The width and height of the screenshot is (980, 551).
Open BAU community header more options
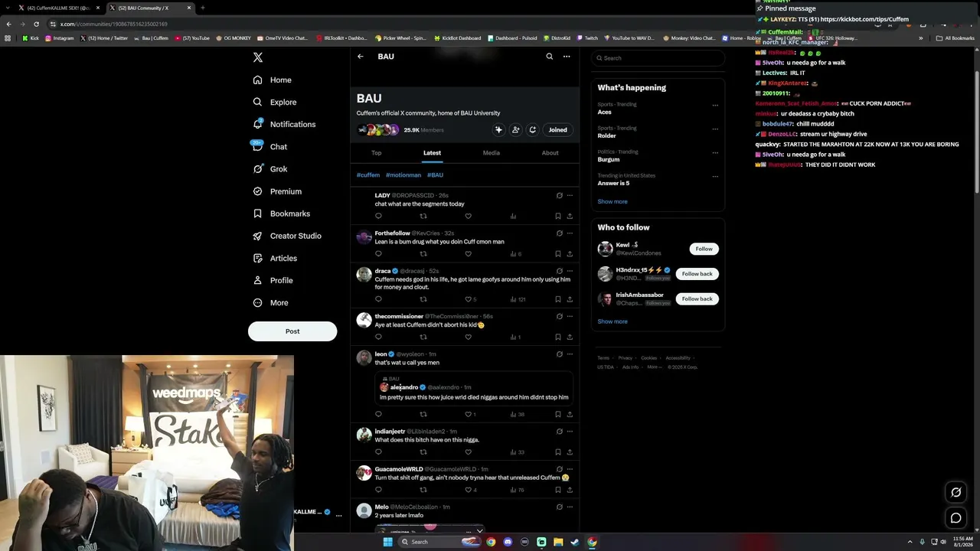(x=567, y=57)
